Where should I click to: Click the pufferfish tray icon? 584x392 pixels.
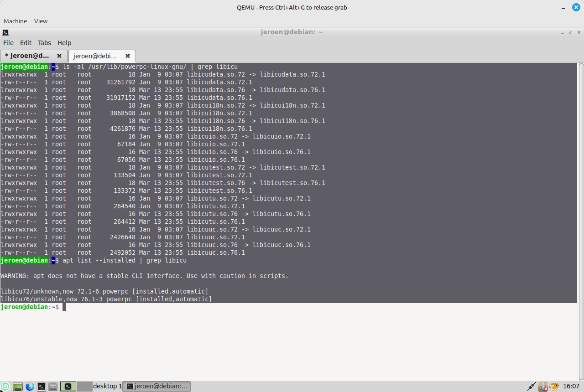point(554,387)
